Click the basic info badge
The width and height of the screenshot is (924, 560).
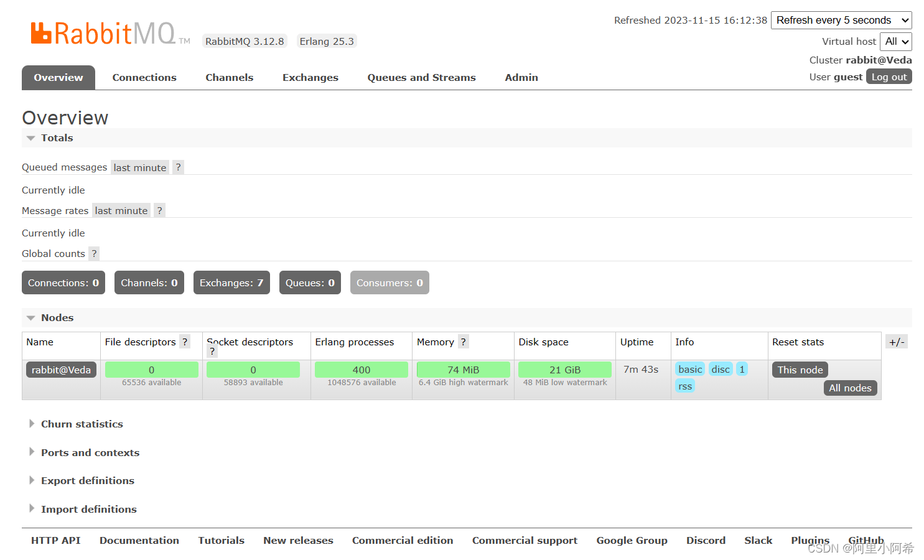(689, 369)
